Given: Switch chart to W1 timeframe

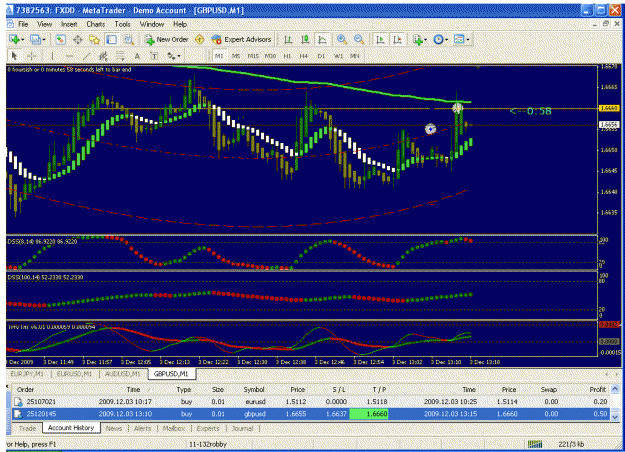Looking at the screenshot, I should click(338, 56).
